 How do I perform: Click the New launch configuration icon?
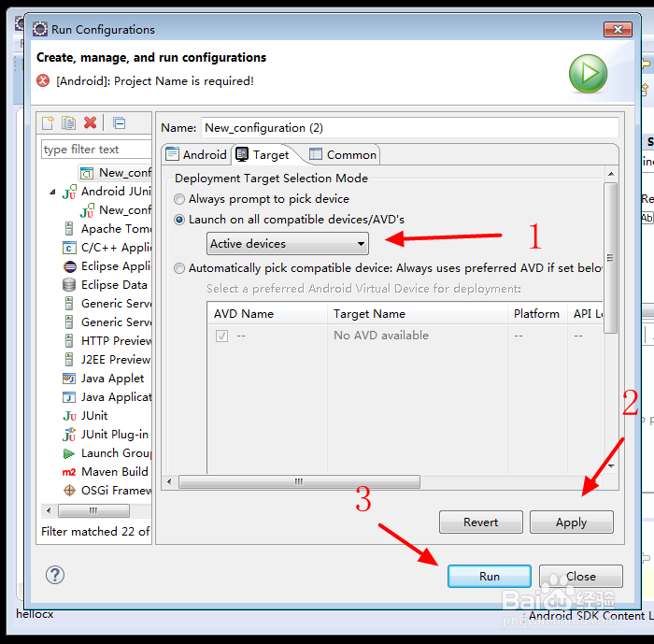point(48,123)
